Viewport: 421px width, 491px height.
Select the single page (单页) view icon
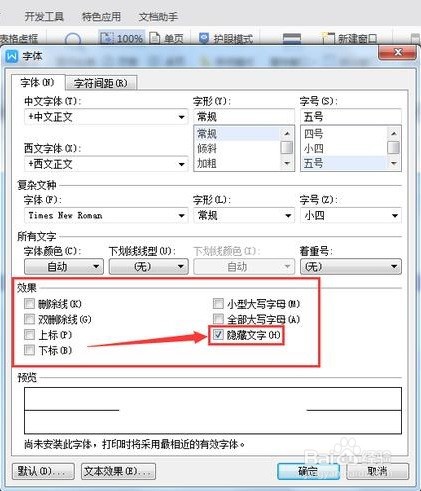(154, 38)
